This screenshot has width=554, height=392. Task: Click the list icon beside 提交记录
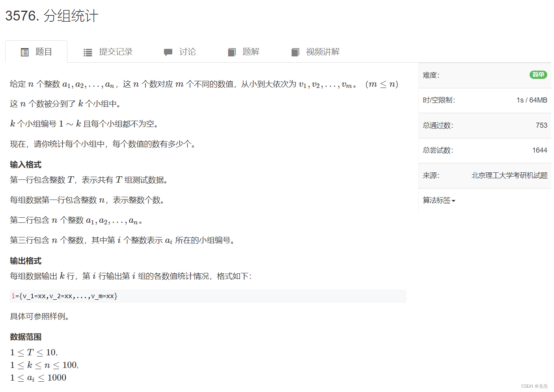point(88,52)
